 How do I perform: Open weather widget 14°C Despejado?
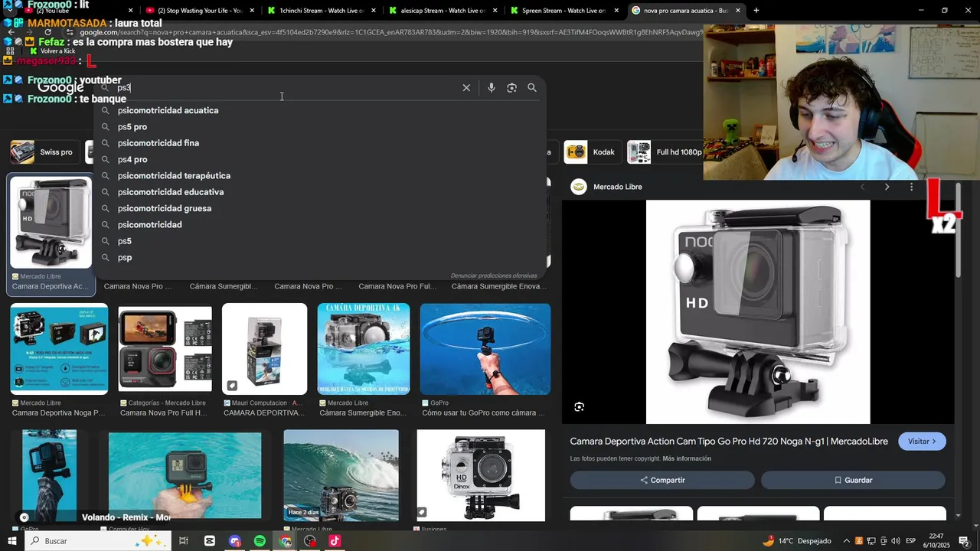[x=796, y=541]
